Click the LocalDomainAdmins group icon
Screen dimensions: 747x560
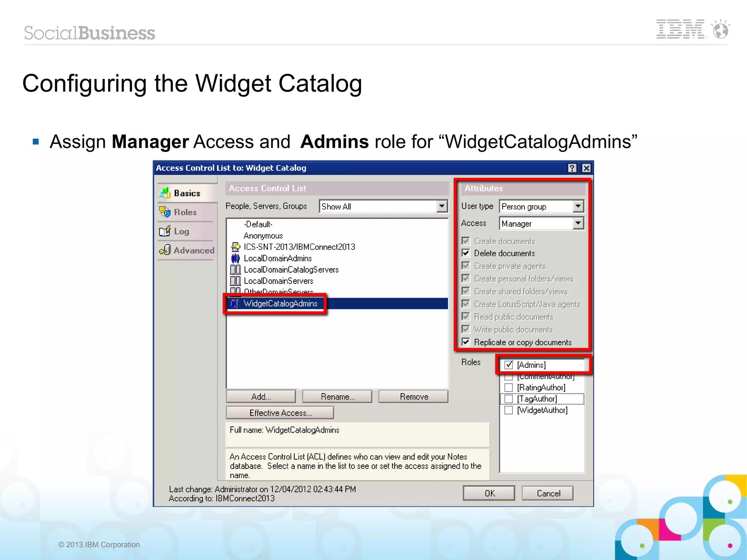[236, 258]
